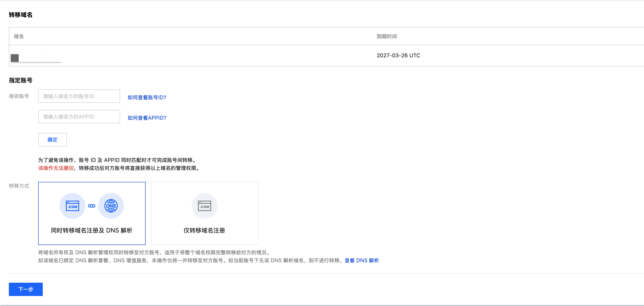Click the 到期时间 column header
The width and height of the screenshot is (644, 306).
[386, 36]
